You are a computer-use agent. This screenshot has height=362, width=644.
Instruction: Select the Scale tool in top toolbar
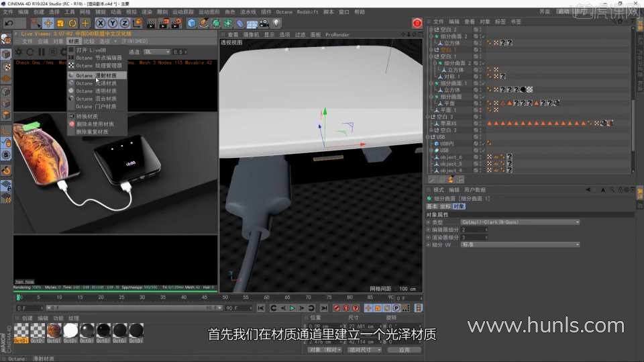pos(60,24)
